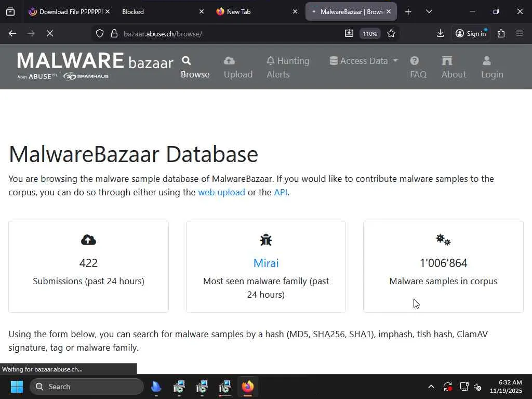Click the MalwareBazaar Database heading

134,154
